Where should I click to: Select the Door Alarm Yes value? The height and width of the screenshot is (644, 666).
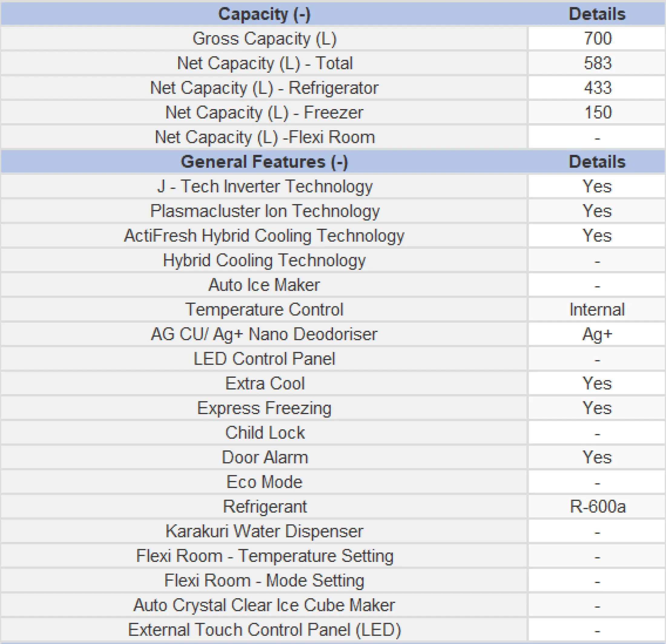597,457
